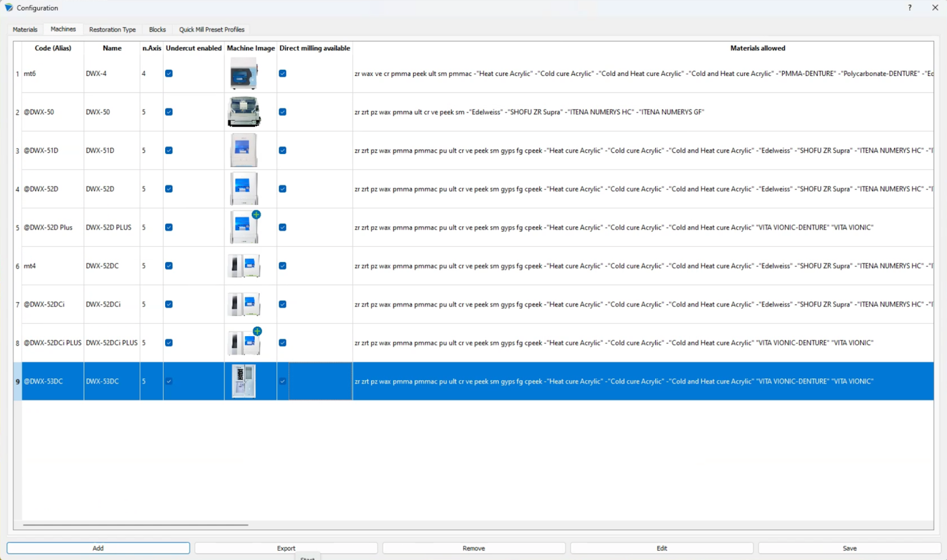
Task: Toggle Direct milling for DWX-52DCi PLUS
Action: click(x=282, y=343)
